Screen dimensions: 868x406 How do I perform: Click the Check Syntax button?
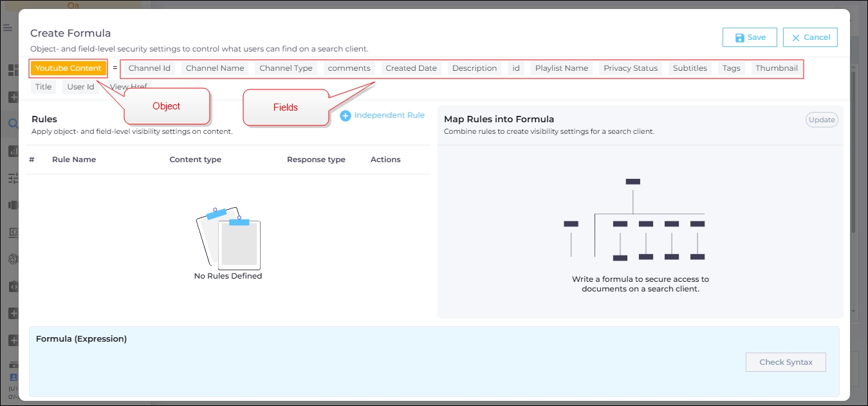786,362
